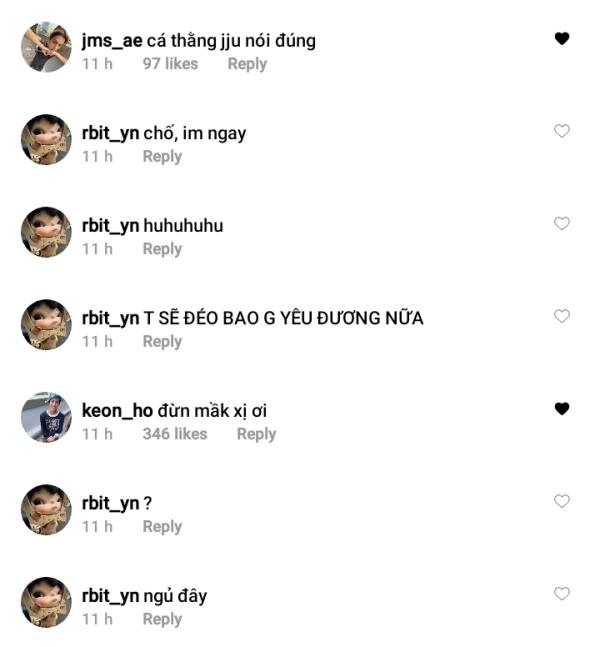Unlike jms_ae's comment with the filled heart

point(562,39)
